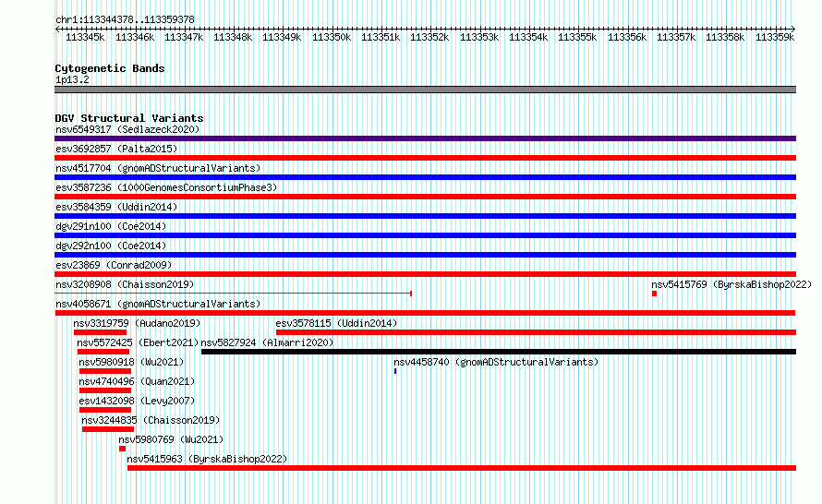Select the blue esv3584359 variant bar
The image size is (822, 504).
tap(425, 216)
